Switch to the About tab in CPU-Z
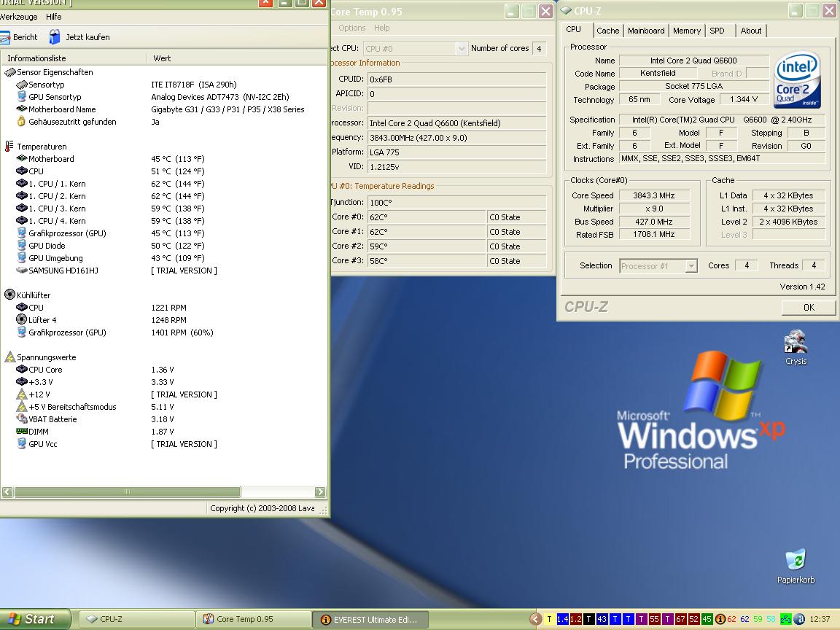 [x=750, y=31]
